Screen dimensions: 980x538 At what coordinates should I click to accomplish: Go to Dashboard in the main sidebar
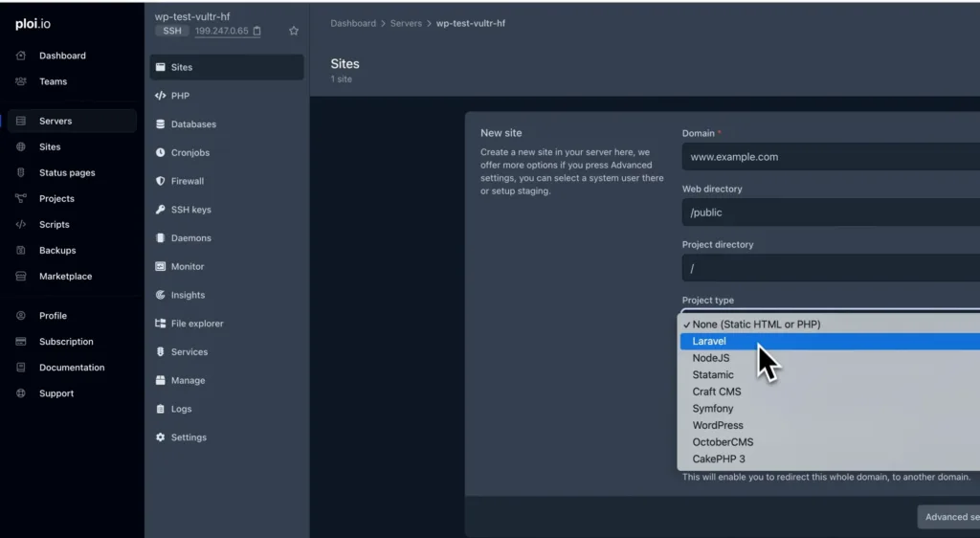[72, 56]
